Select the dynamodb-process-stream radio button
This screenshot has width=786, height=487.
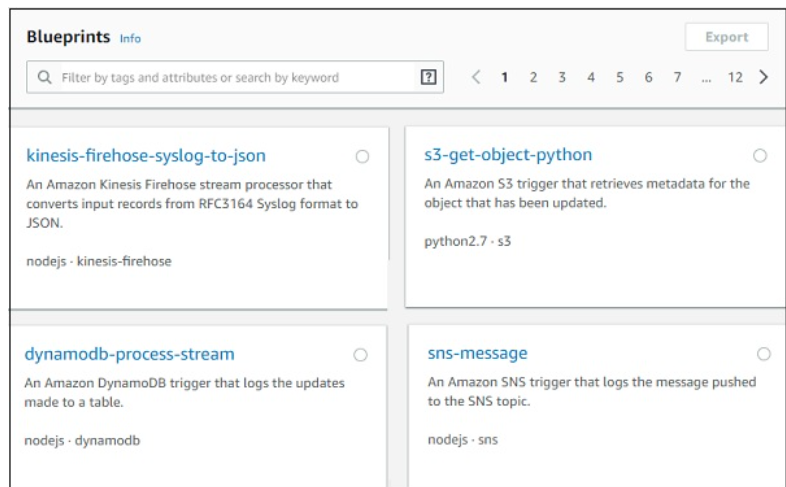[x=361, y=355]
